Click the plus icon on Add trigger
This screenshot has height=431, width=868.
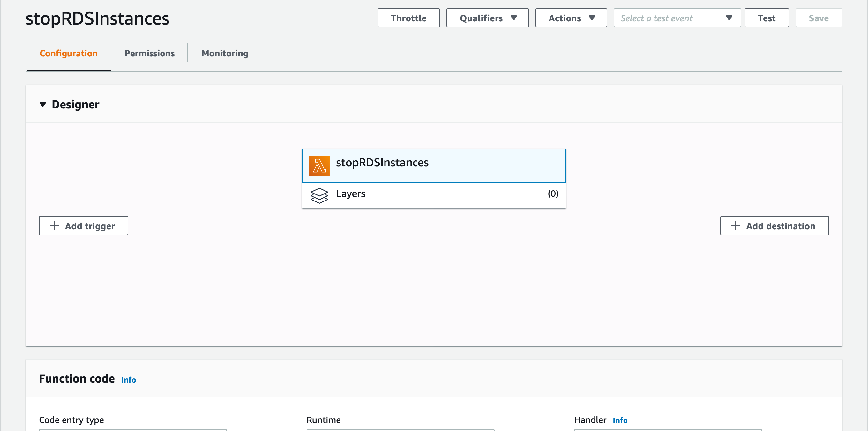(x=54, y=226)
